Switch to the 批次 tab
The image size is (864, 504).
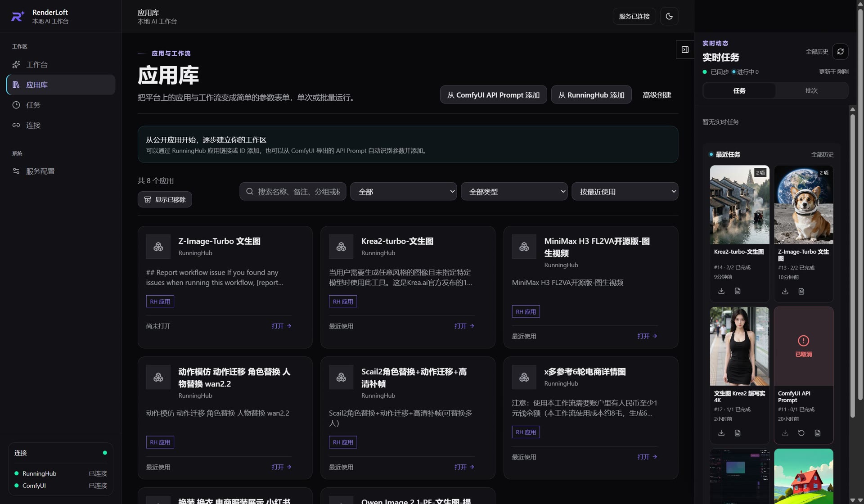point(811,90)
